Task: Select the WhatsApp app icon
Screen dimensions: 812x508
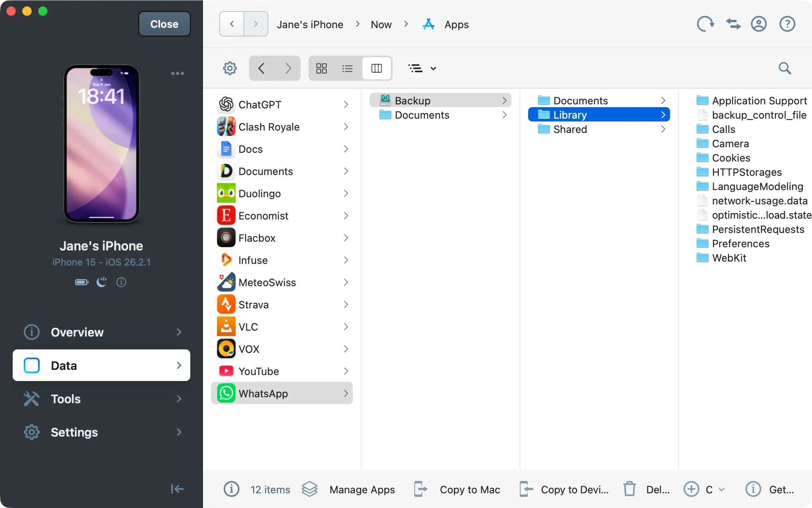Action: pyautogui.click(x=226, y=393)
